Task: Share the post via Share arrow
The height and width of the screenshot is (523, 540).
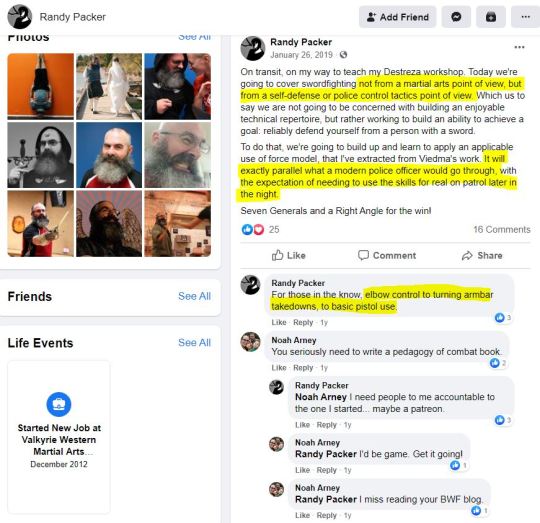Action: pos(482,255)
